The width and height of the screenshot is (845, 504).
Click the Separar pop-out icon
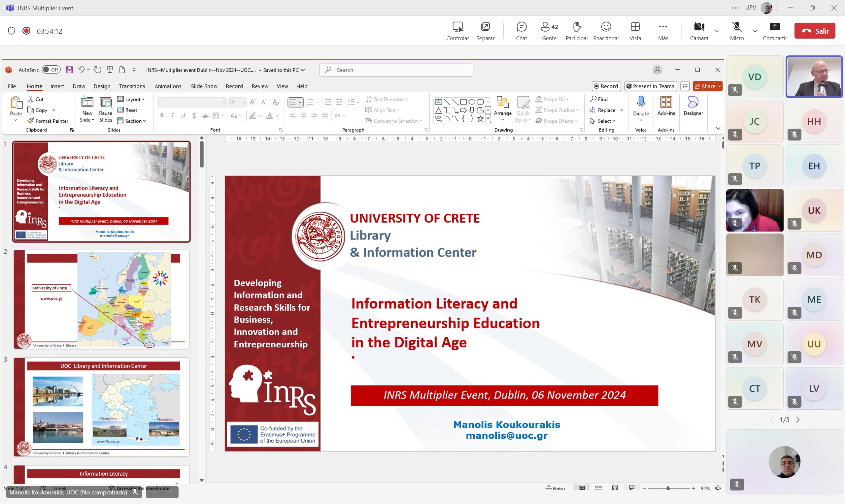[485, 27]
